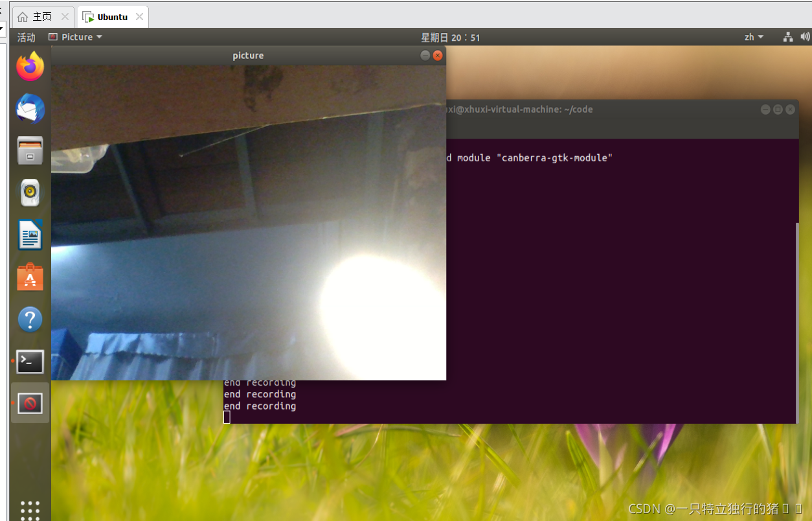This screenshot has height=521, width=812.
Task: Open network status icon in top bar
Action: coord(788,37)
